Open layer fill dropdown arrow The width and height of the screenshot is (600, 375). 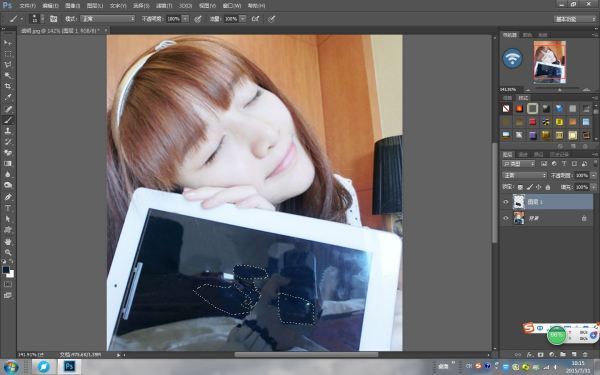(593, 187)
